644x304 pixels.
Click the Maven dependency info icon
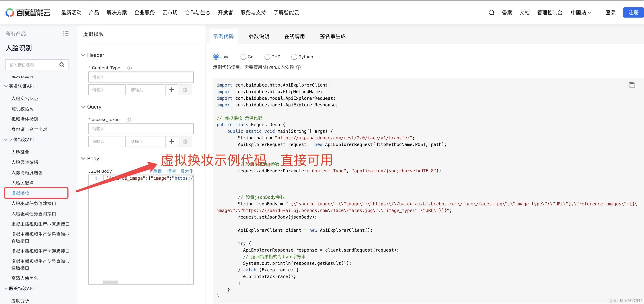298,67
